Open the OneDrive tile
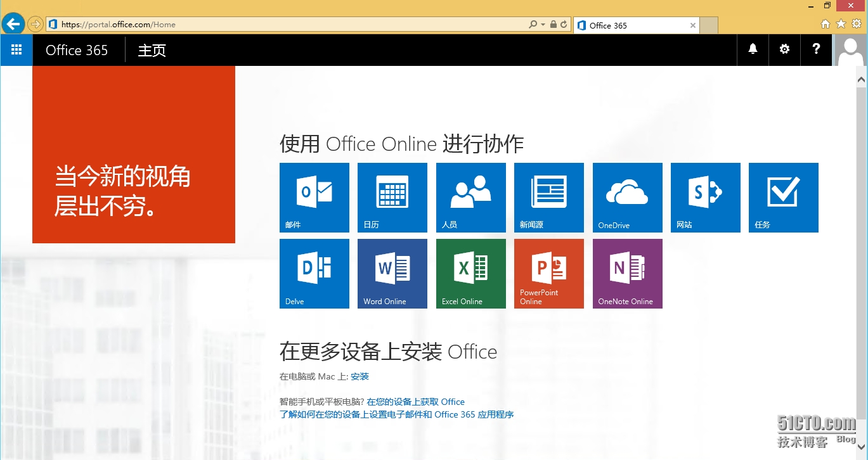868x460 pixels. tap(628, 198)
